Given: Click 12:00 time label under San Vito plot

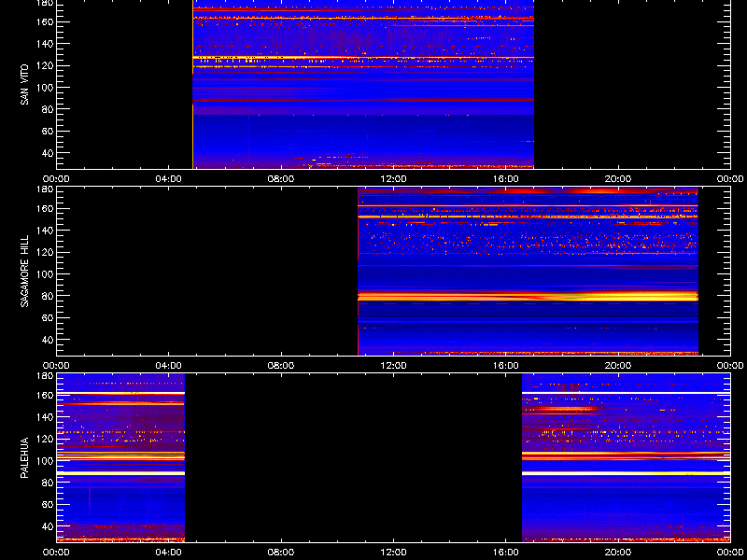Looking at the screenshot, I should [x=393, y=179].
